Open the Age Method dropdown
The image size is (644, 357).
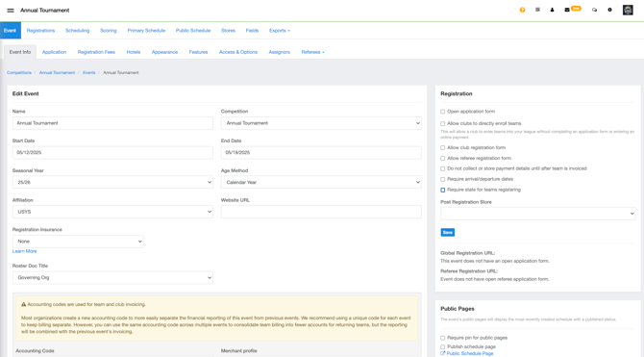tap(321, 182)
